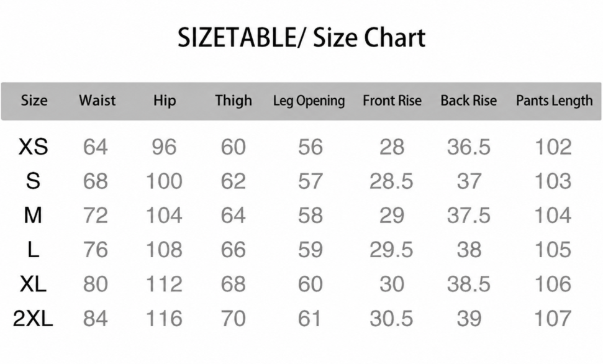Click hip value 116 for 2XL
Screen dimensions: 603x364
coord(164,319)
